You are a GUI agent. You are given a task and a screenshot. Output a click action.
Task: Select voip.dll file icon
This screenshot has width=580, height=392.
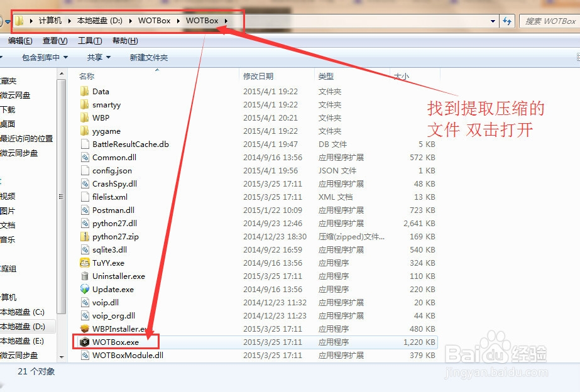pos(85,303)
